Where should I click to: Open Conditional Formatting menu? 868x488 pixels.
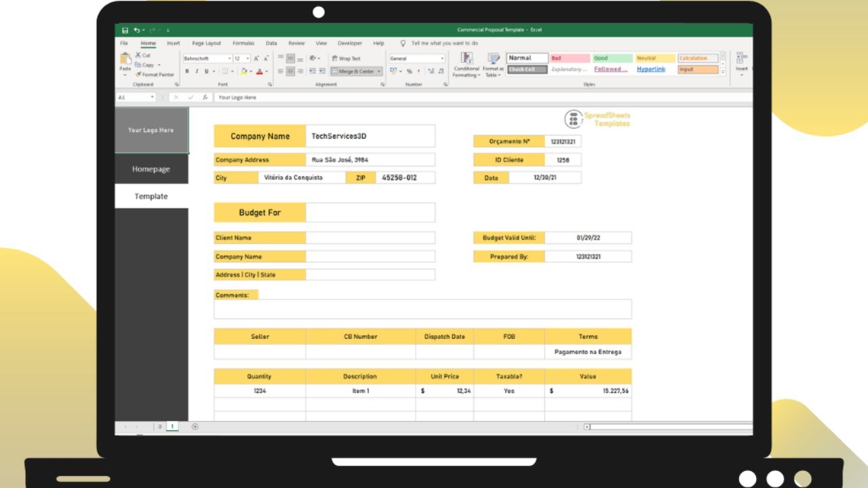467,65
